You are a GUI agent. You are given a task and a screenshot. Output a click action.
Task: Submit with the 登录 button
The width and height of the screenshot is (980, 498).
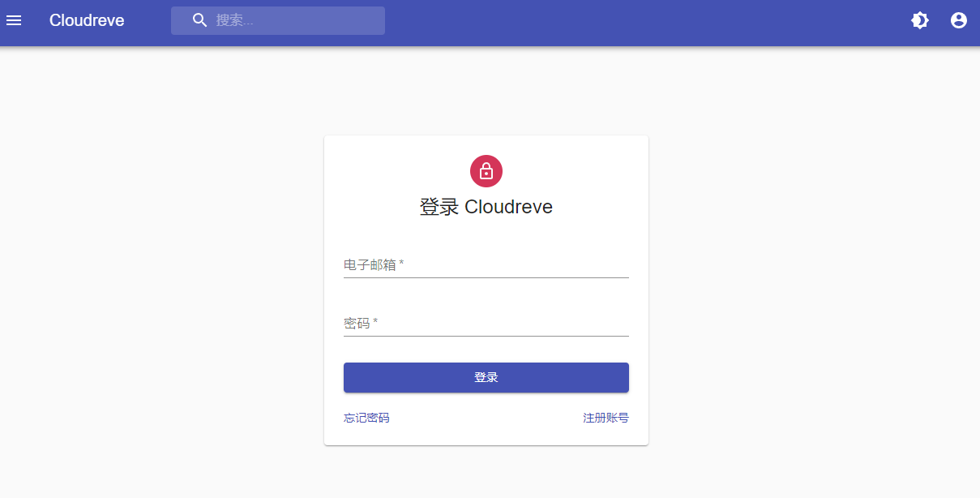coord(486,377)
